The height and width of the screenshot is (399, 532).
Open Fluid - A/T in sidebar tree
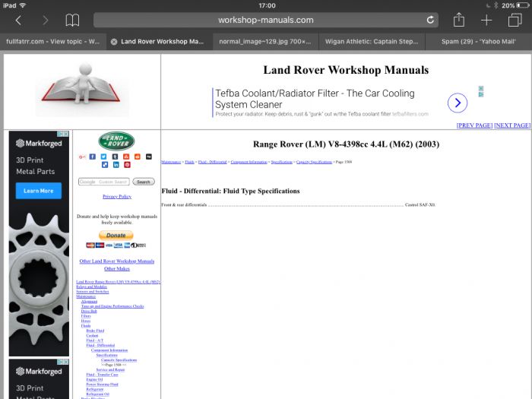point(95,340)
